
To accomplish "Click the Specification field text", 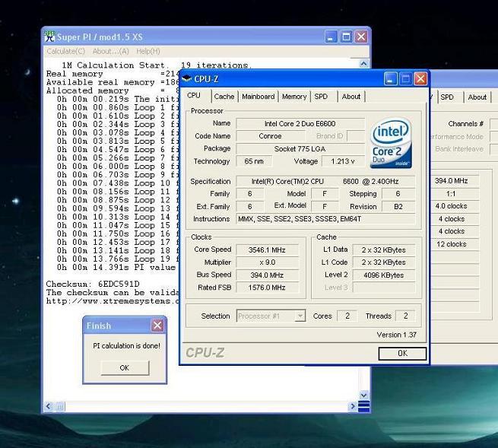I will [325, 182].
